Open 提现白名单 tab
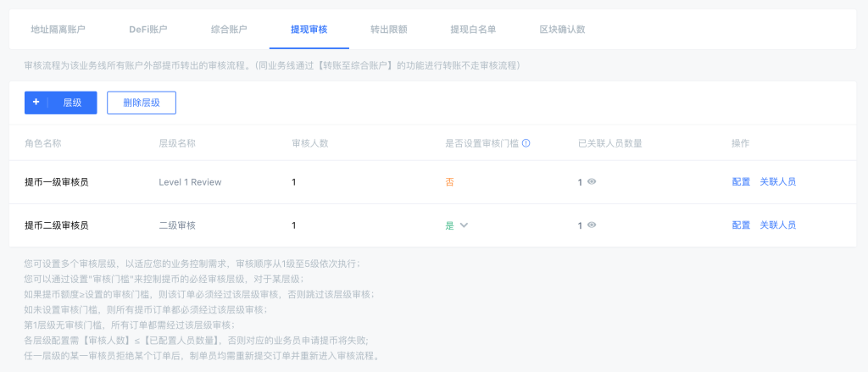This screenshot has height=372, width=868. (473, 29)
